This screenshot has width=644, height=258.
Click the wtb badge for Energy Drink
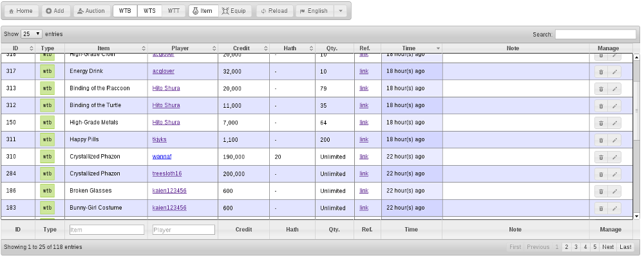point(47,71)
